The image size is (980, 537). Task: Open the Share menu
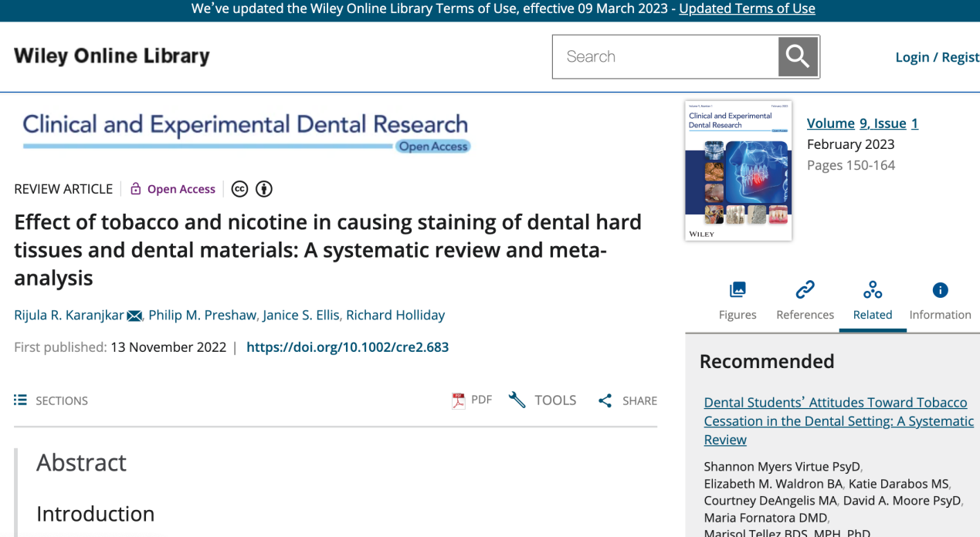click(628, 400)
